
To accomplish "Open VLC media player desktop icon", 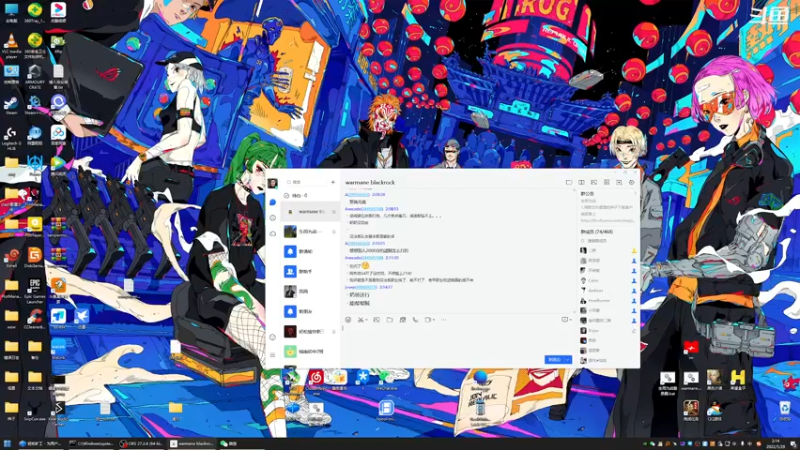I will (11, 44).
